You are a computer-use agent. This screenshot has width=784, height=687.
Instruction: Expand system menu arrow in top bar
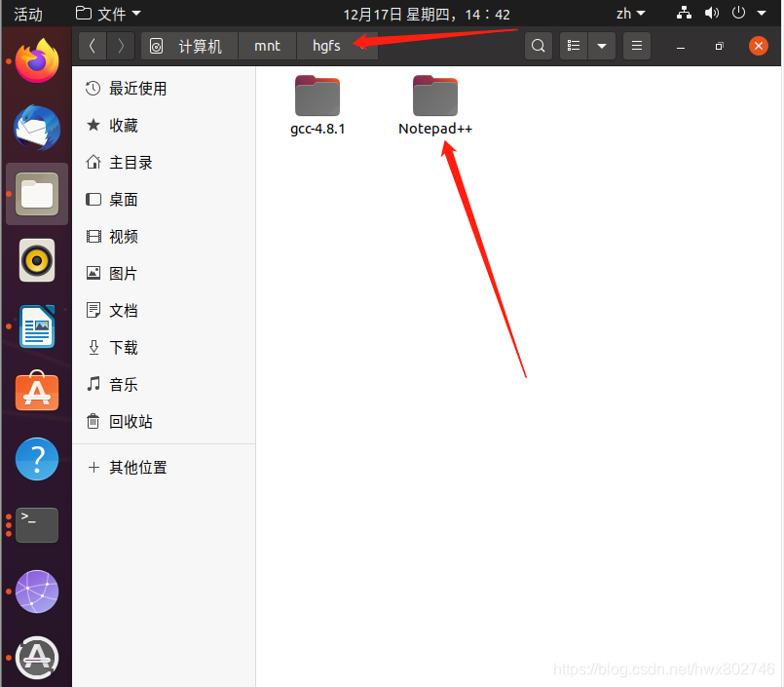point(762,14)
